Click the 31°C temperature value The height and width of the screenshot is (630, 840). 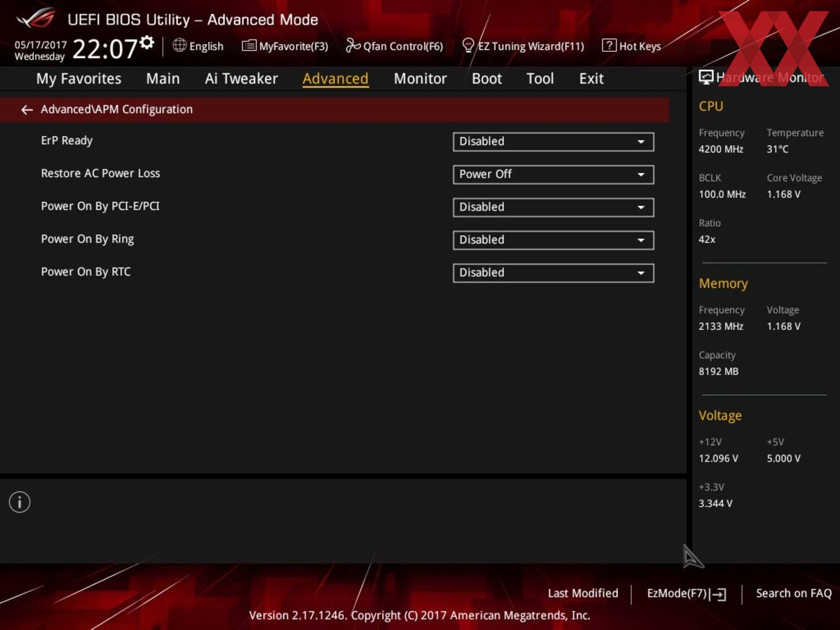click(778, 149)
